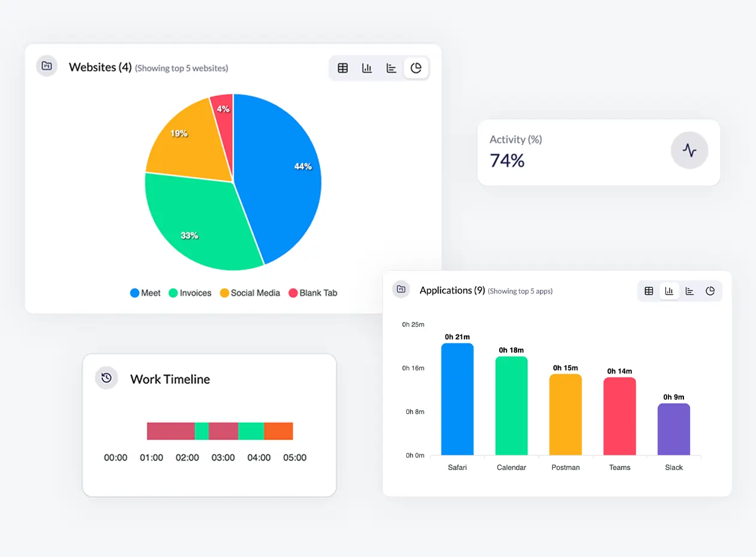Open the Websites card heading
Image resolution: width=756 pixels, height=557 pixels.
tap(100, 67)
